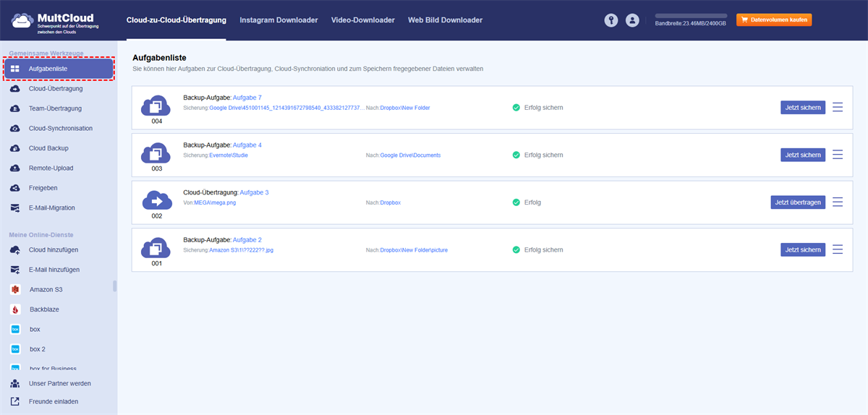
Task: Open the Web Bild Downloader tab
Action: (445, 20)
